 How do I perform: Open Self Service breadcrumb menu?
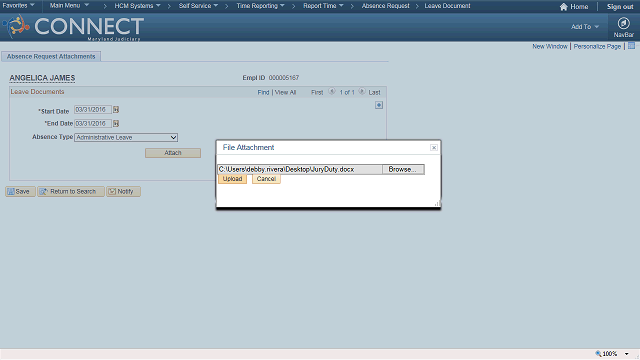(198, 6)
